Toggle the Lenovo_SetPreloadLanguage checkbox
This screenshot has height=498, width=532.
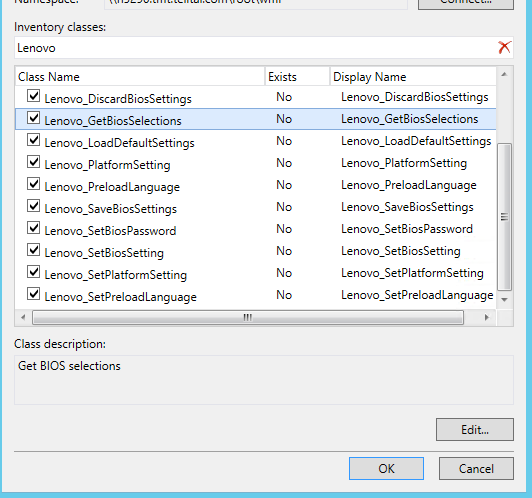(x=34, y=294)
